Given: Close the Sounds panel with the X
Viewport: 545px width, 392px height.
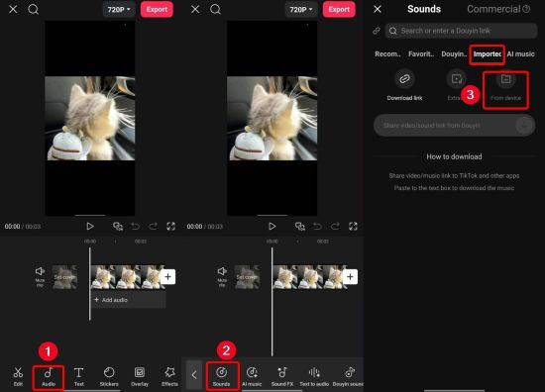Looking at the screenshot, I should coord(378,9).
